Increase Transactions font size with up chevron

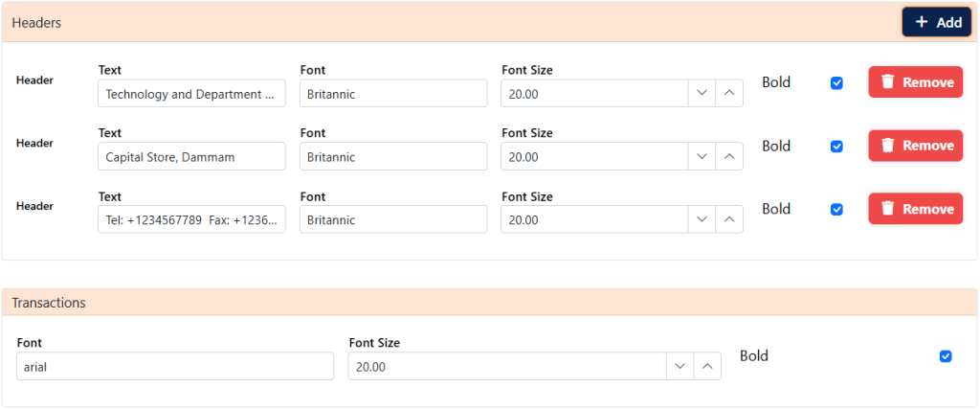tap(707, 367)
